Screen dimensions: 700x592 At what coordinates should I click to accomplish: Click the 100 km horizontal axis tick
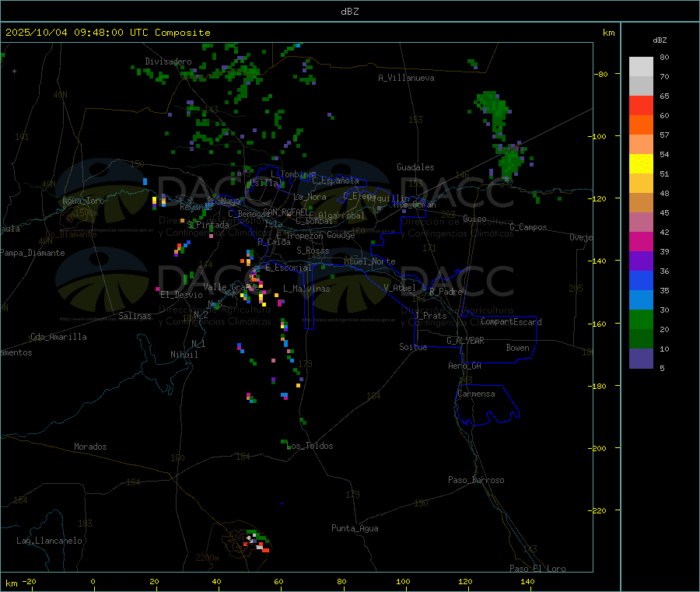click(403, 581)
